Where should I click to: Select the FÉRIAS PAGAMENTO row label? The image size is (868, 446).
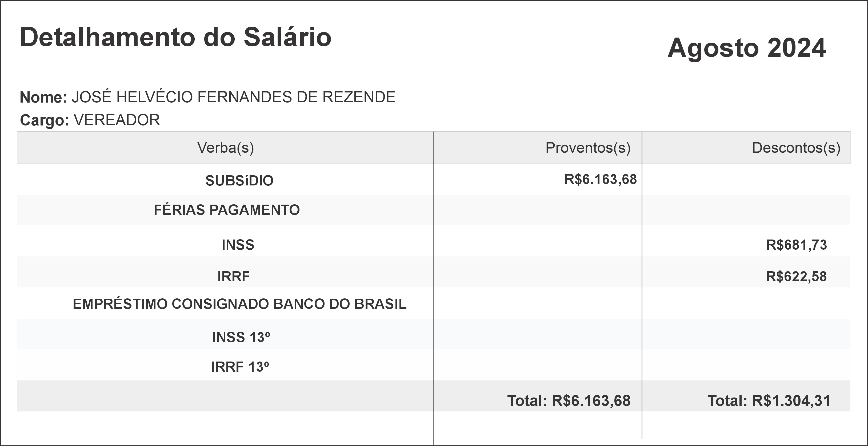[x=226, y=210]
